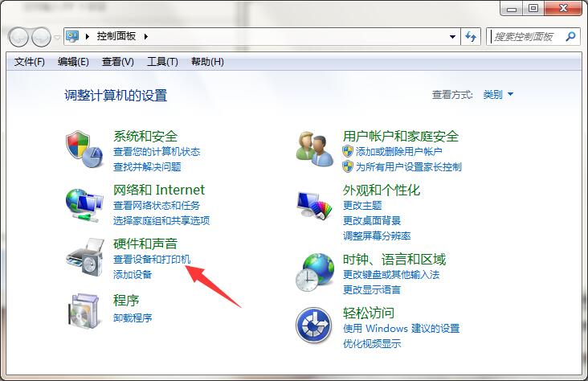
Task: Click the 查看设备和打印机 link
Action: click(x=152, y=260)
